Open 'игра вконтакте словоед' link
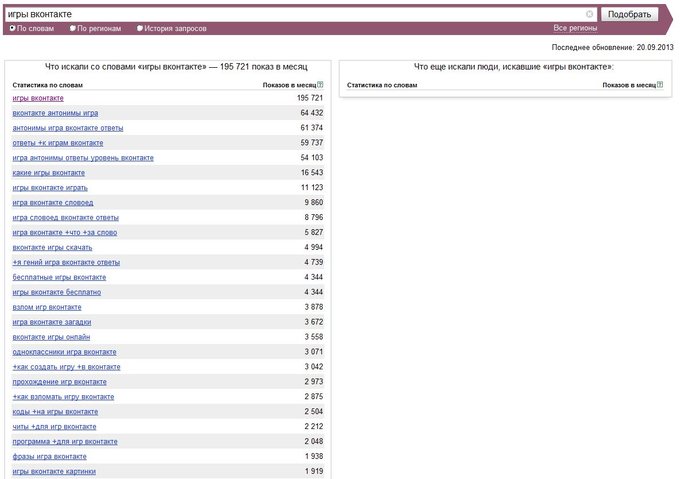This screenshot has height=479, width=680. point(53,203)
